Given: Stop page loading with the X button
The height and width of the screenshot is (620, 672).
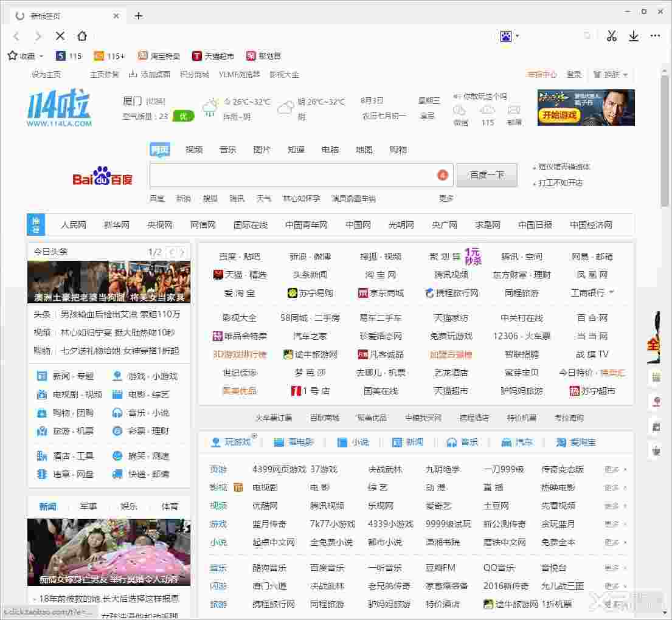Looking at the screenshot, I should tap(60, 36).
